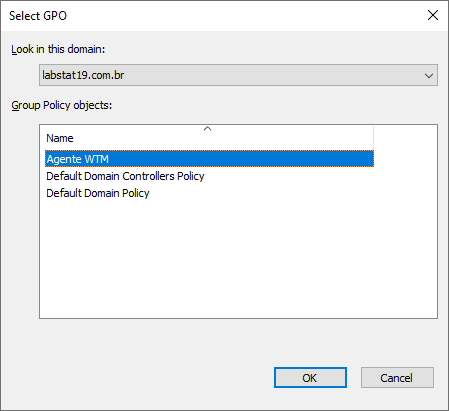Click the 'Group Policy objects' label
The height and width of the screenshot is (411, 449).
[x=62, y=105]
